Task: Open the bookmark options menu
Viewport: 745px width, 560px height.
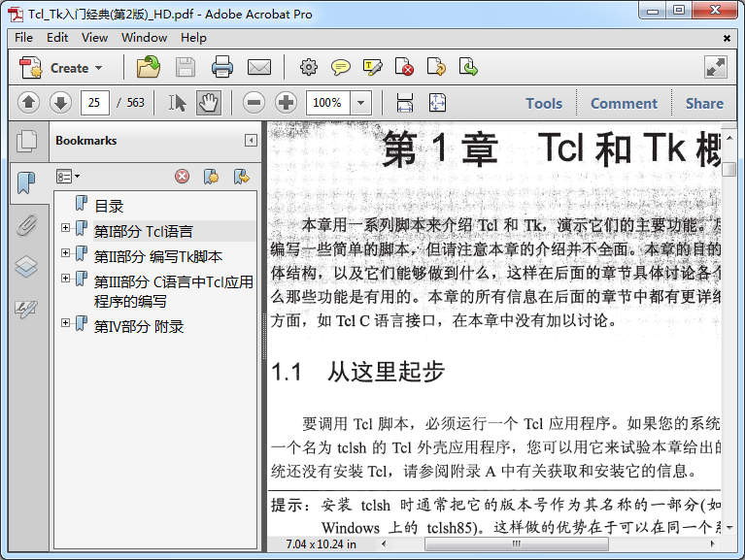Action: pyautogui.click(x=68, y=177)
